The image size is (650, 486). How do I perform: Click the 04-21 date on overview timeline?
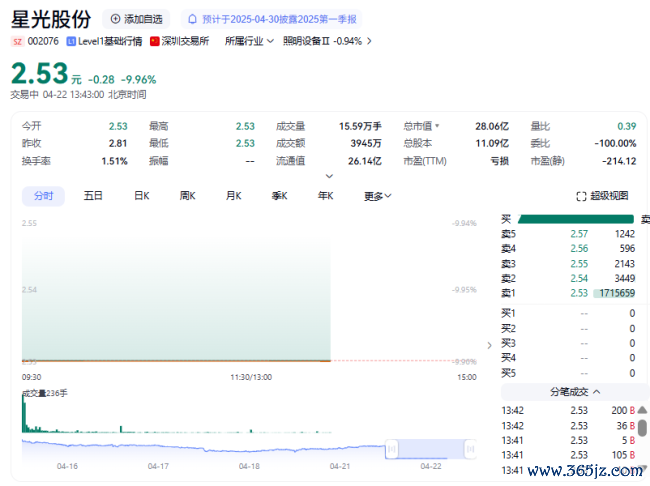coord(340,467)
